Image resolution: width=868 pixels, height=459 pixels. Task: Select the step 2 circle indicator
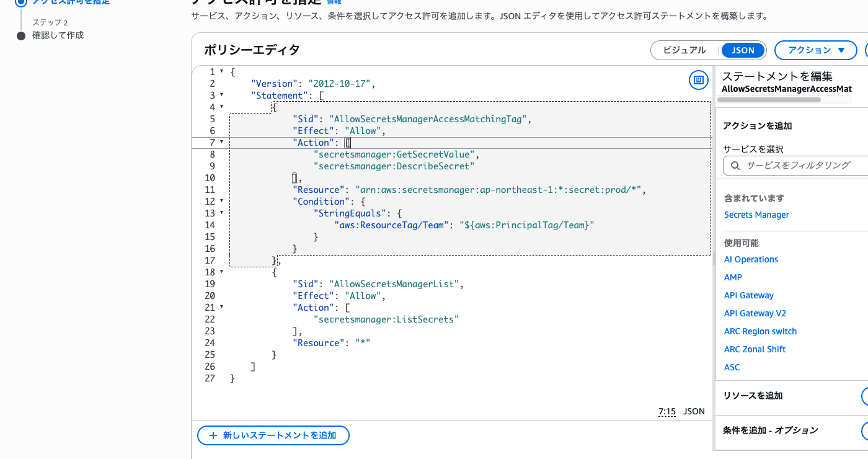(21, 35)
